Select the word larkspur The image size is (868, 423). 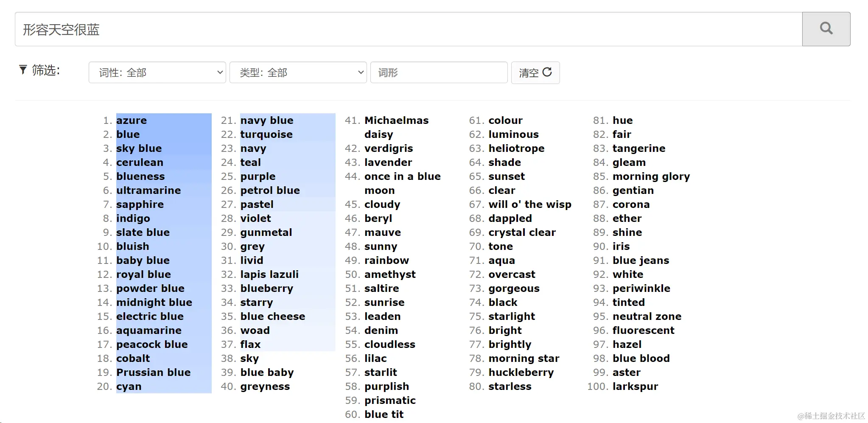[x=635, y=386]
